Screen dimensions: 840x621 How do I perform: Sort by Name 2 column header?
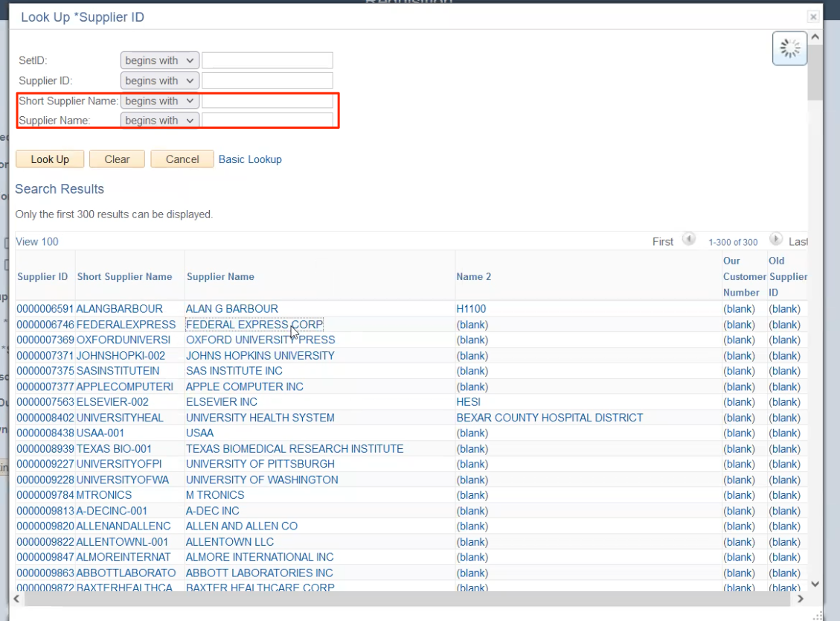pos(474,277)
